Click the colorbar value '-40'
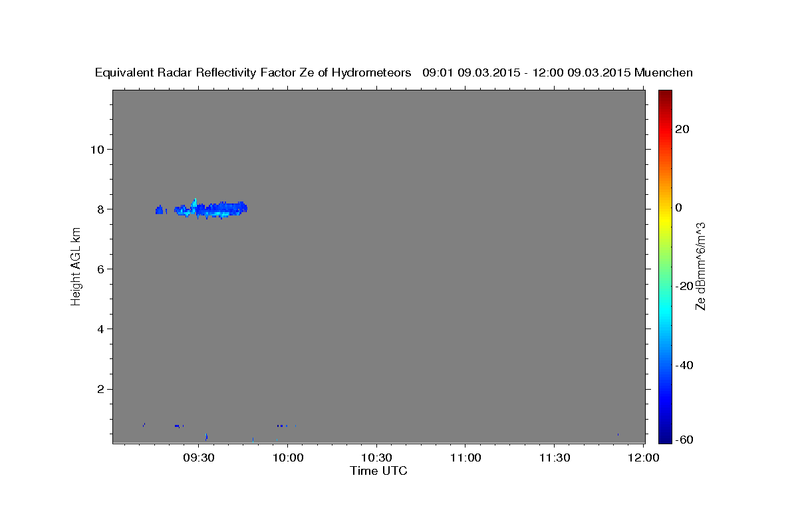798x532 pixels. pyautogui.click(x=684, y=365)
